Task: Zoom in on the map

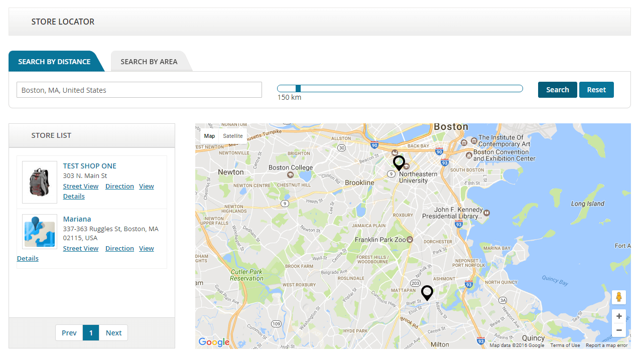Action: (619, 316)
